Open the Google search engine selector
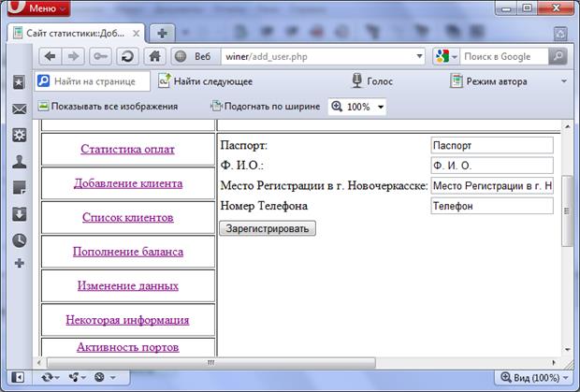 446,56
